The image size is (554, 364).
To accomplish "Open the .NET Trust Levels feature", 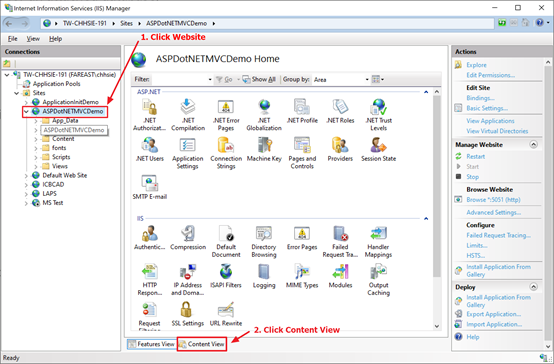I will click(378, 115).
